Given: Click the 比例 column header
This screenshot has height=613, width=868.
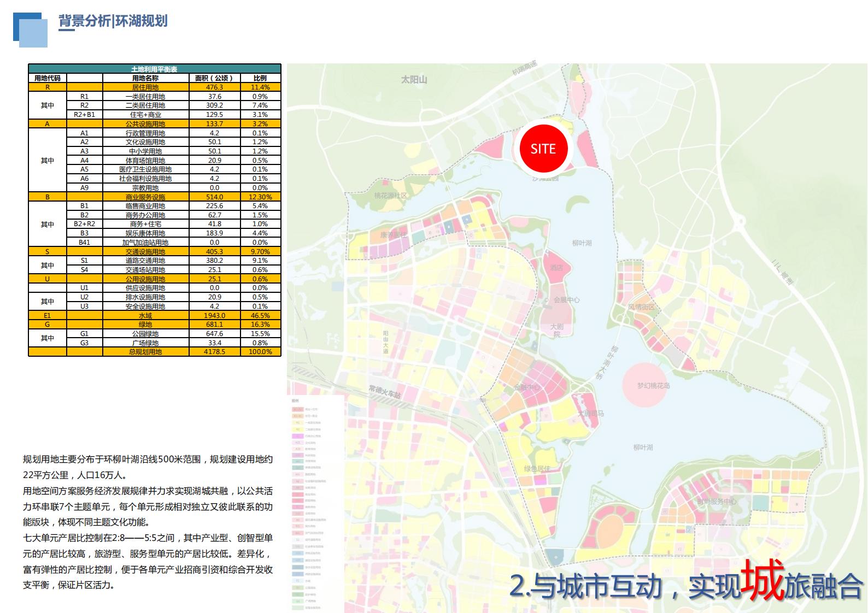Looking at the screenshot, I should point(260,78).
